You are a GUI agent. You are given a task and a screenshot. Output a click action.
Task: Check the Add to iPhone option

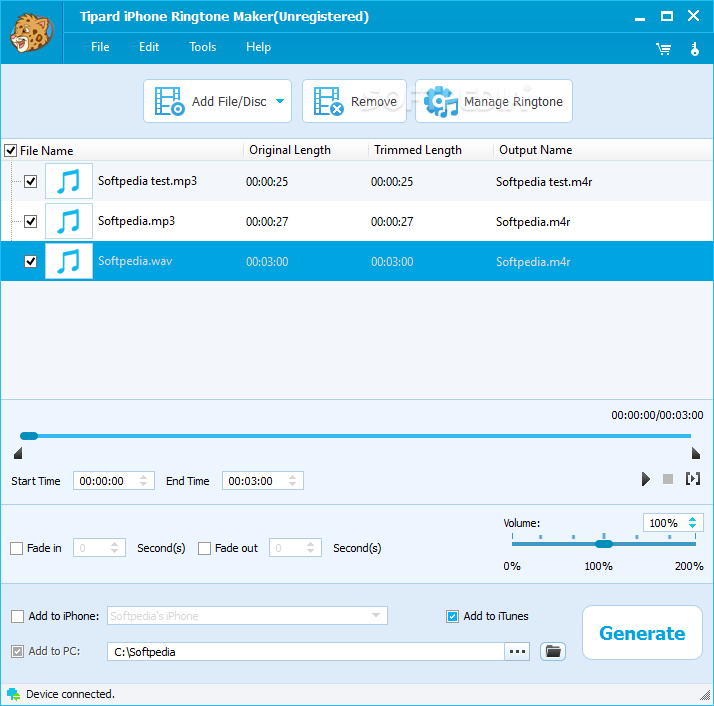click(17, 616)
